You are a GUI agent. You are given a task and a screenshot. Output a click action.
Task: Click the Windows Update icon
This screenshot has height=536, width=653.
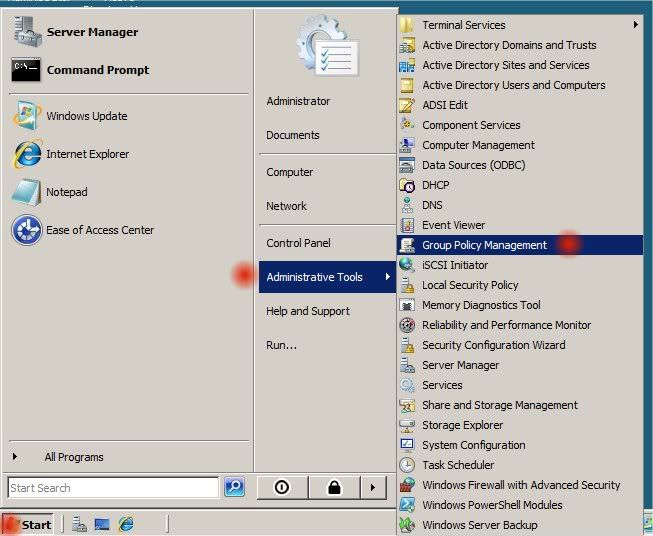pos(27,115)
